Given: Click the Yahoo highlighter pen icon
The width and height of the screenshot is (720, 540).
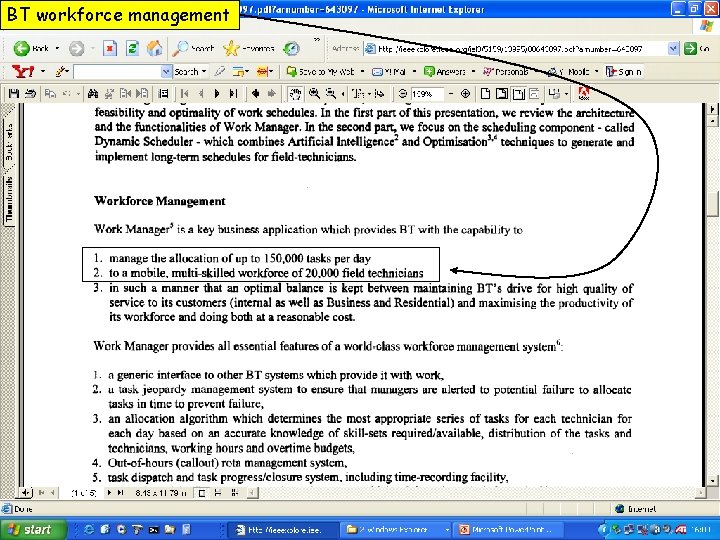Looking at the screenshot, I should tap(219, 71).
